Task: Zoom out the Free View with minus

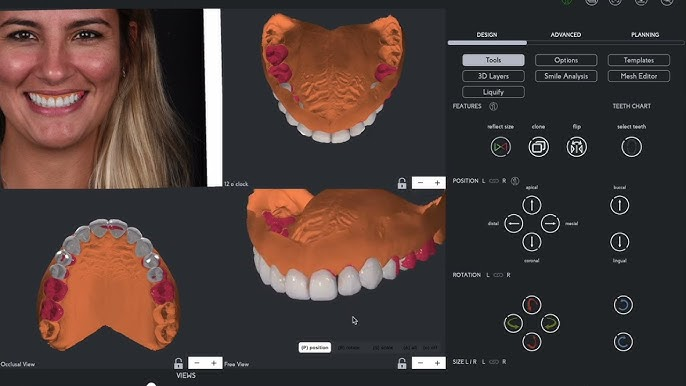Action: (x=420, y=363)
